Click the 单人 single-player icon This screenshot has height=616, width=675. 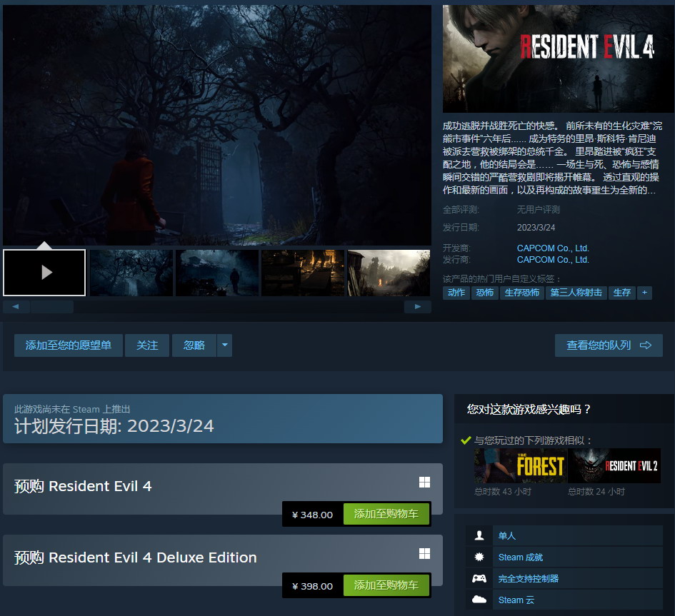[x=479, y=535]
